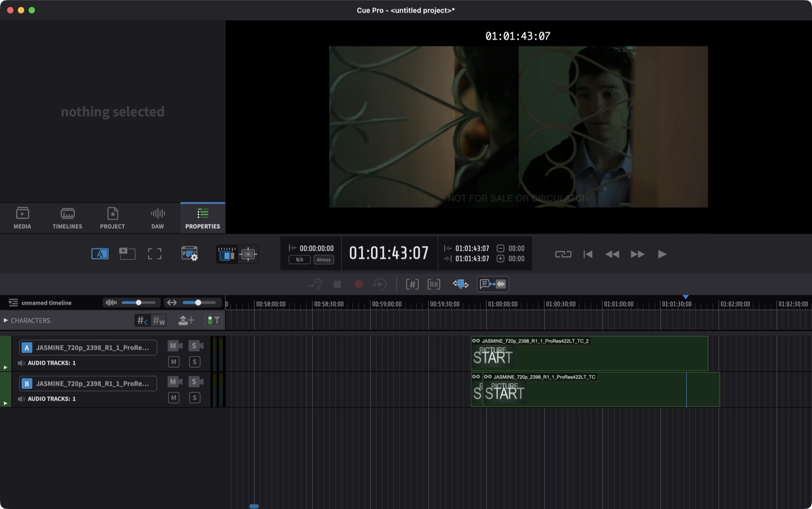Mute video on track B
The image size is (812, 509).
coord(175,382)
